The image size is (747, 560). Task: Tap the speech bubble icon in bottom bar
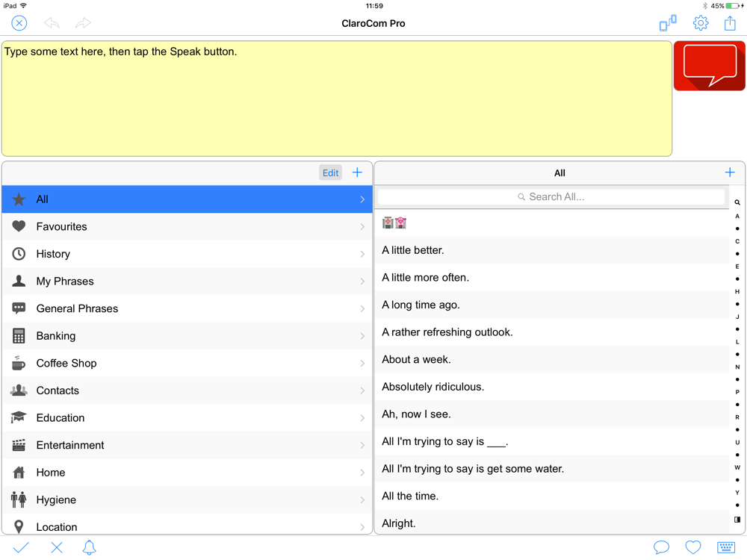(661, 547)
